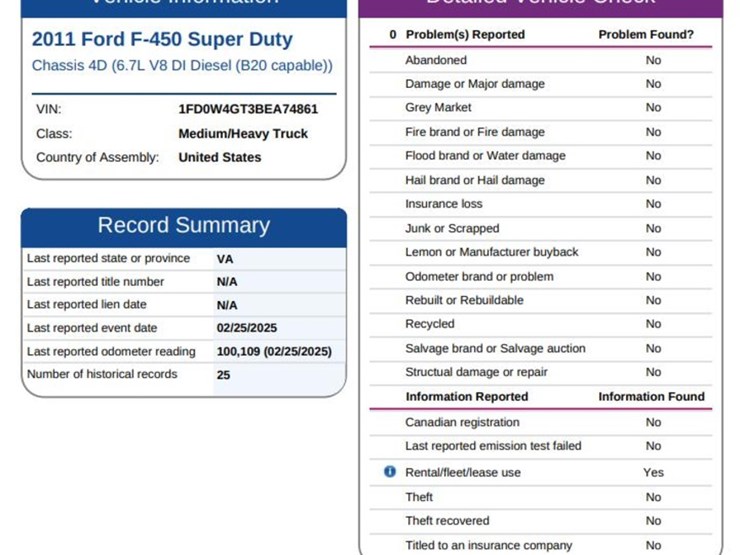Select the Theft recovered row label
Image resolution: width=740 pixels, height=555 pixels.
click(447, 521)
